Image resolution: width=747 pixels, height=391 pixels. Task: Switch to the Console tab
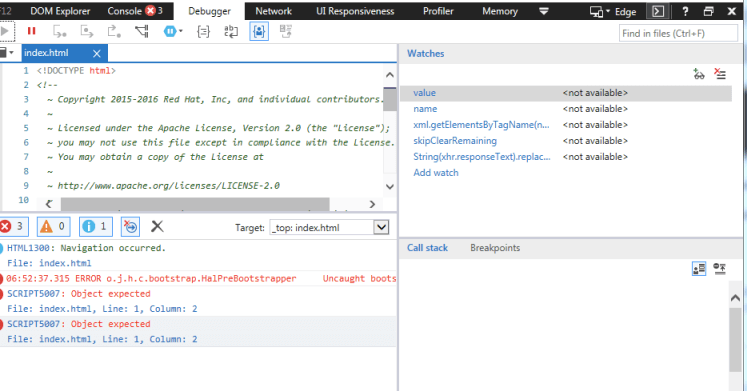(x=135, y=11)
